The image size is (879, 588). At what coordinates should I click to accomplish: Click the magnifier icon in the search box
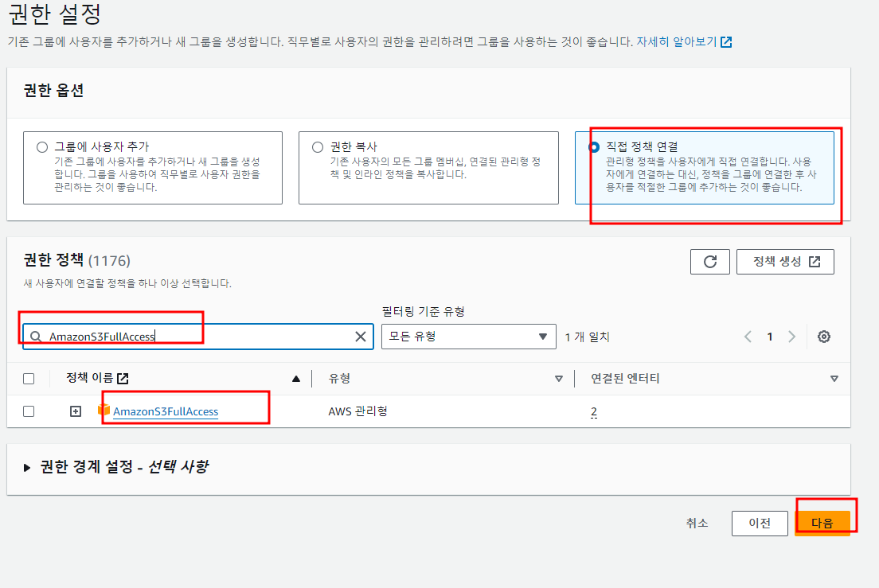point(36,337)
